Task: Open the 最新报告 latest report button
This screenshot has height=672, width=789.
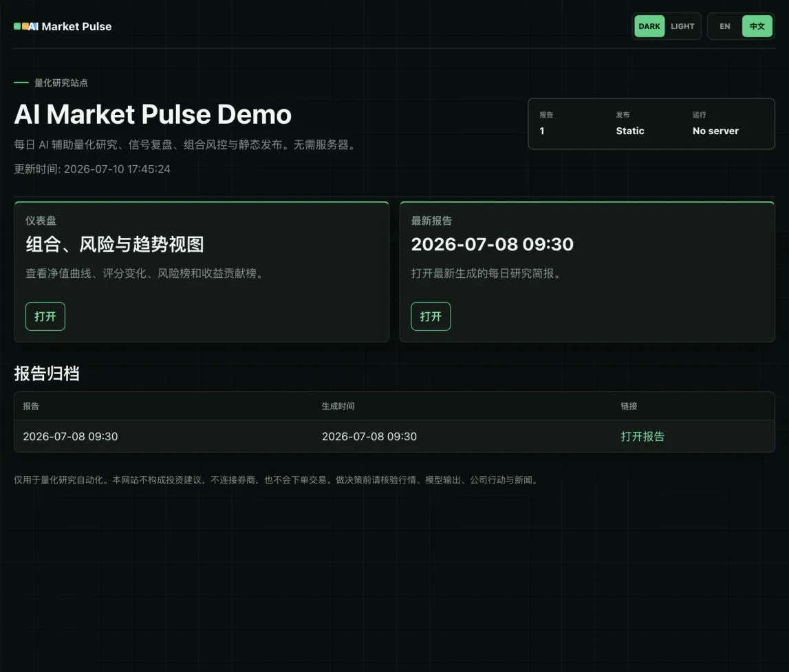Action: pos(431,316)
